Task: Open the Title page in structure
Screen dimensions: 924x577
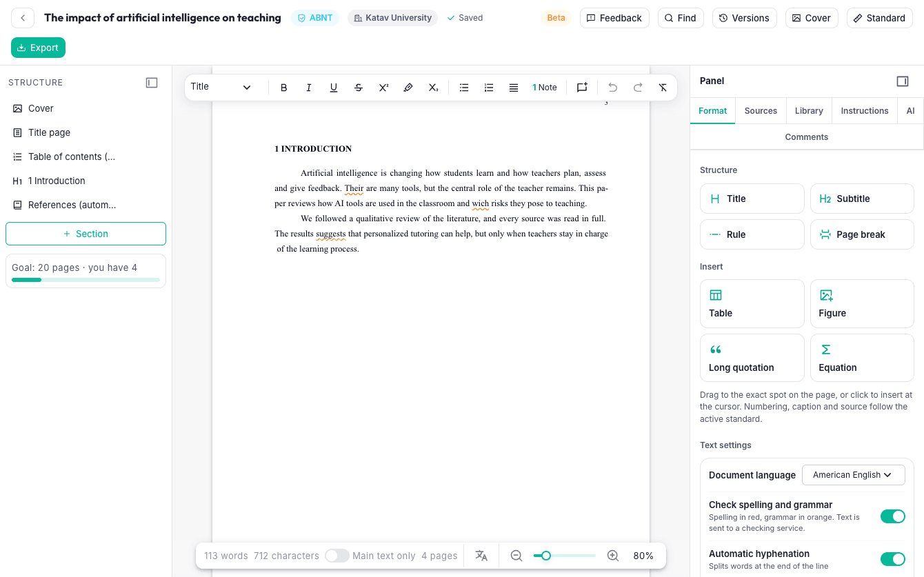Action: (86, 132)
